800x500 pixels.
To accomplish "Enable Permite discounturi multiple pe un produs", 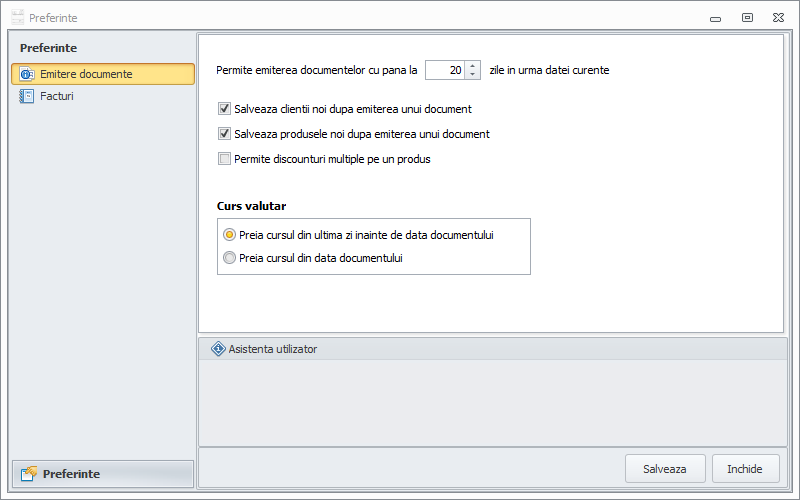I will pyautogui.click(x=225, y=159).
